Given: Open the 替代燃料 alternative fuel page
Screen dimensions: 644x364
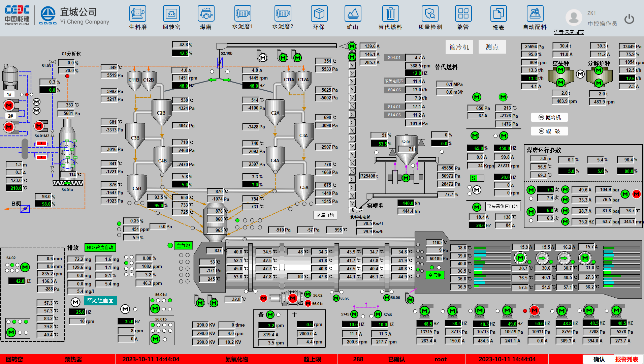Looking at the screenshot, I should tap(390, 18).
